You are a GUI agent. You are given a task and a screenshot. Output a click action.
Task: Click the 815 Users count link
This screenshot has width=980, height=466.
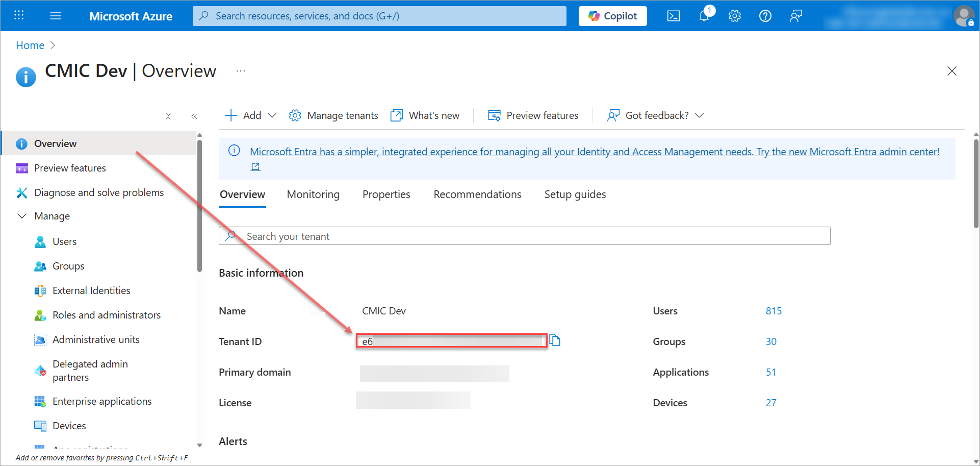tap(773, 310)
